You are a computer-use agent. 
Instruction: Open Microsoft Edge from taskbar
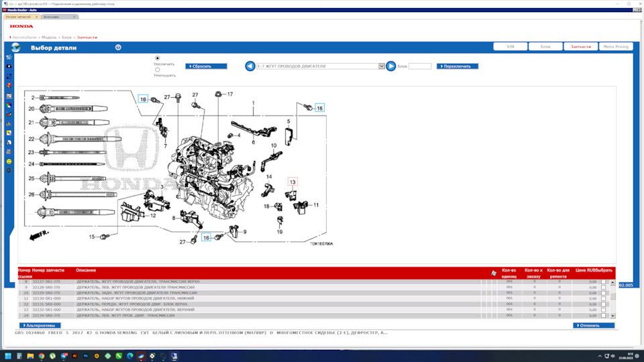click(130, 356)
